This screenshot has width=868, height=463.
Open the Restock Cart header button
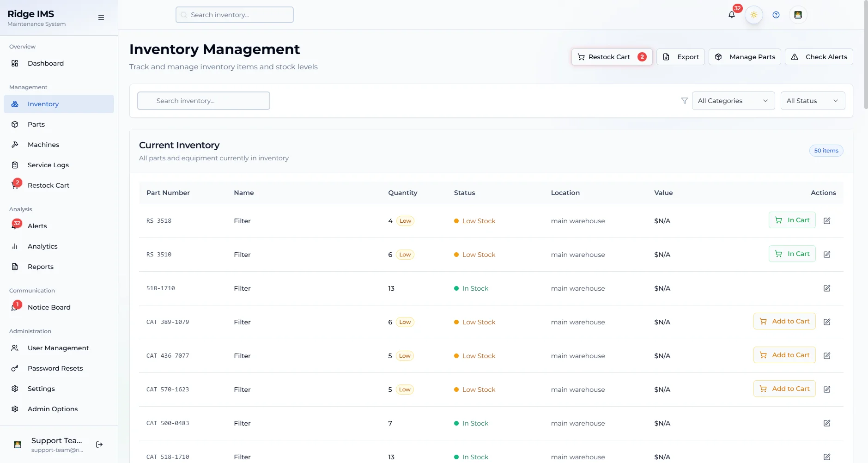(611, 57)
